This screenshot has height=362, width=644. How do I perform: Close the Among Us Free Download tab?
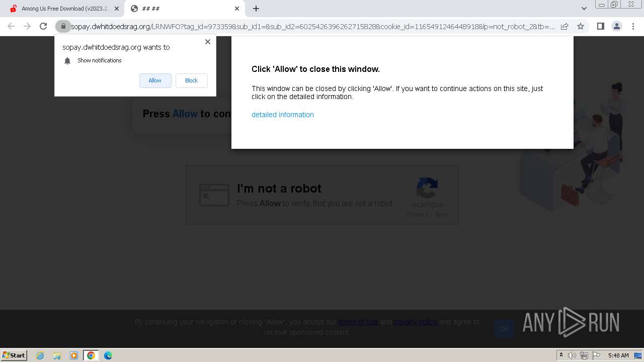[117, 9]
